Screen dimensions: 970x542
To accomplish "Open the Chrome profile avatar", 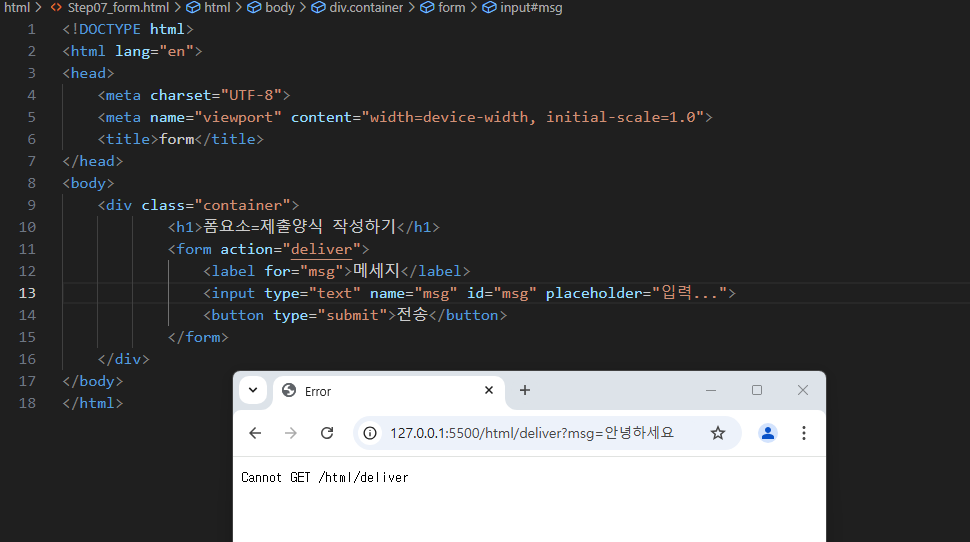I will click(768, 433).
